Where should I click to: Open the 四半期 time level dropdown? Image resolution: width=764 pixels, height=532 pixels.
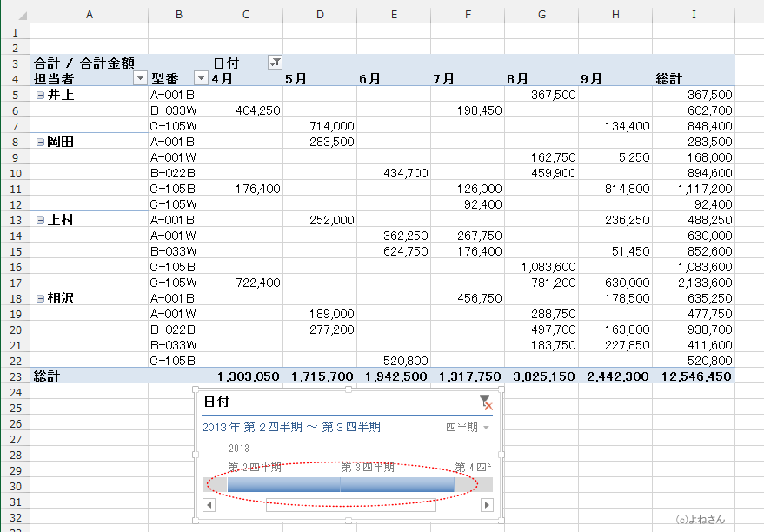click(468, 428)
